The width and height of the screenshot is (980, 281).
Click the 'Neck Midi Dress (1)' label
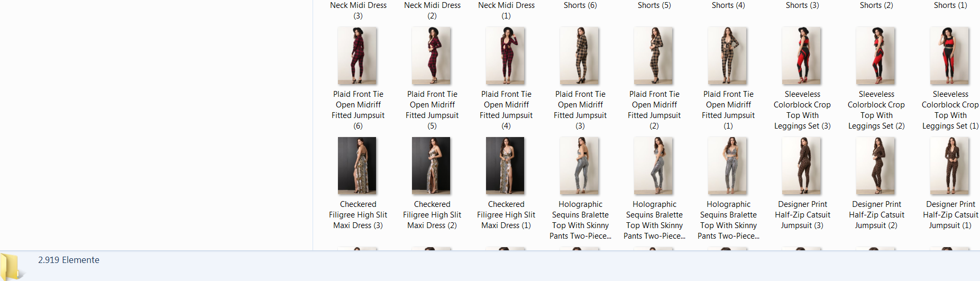(x=506, y=10)
